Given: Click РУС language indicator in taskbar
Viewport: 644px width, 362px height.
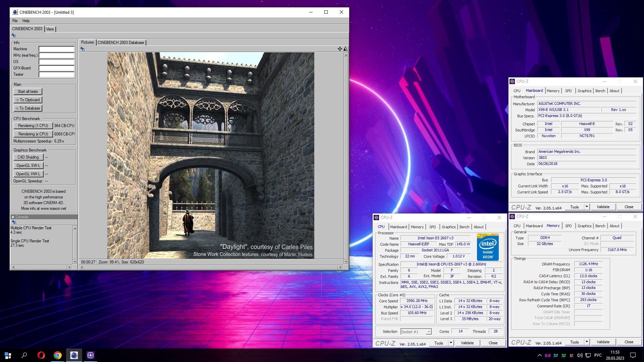Looking at the screenshot, I should point(598,355).
